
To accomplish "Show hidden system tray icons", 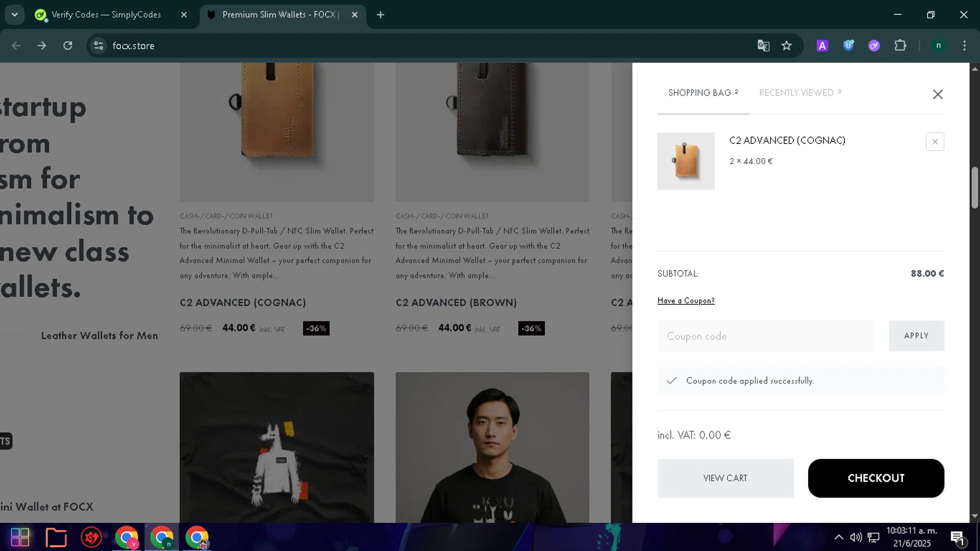I will tap(839, 537).
